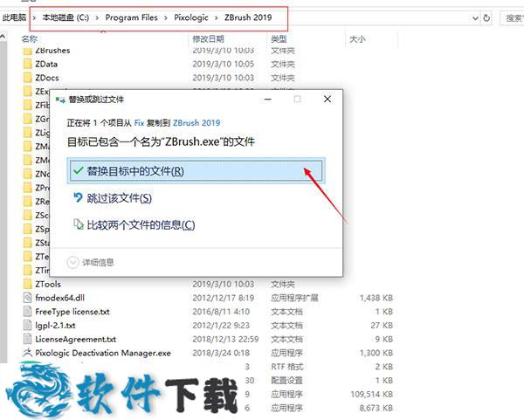
Task: Click the RTF format type cell
Action: coord(286,367)
